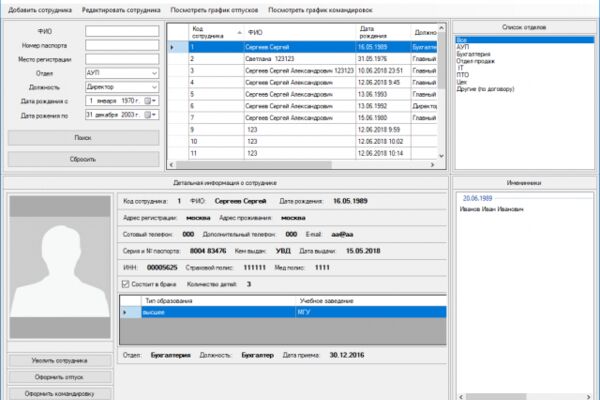Screen dimensions: 600x400
Task: Click the 'Поиск' search button
Action: point(83,137)
